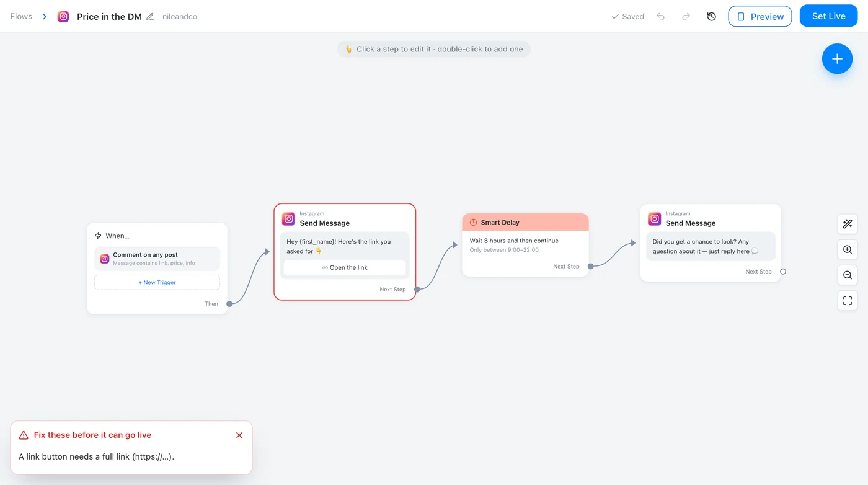The width and height of the screenshot is (868, 485).
Task: Click the Instagram icon on the red-outlined Send Message card
Action: tap(288, 219)
